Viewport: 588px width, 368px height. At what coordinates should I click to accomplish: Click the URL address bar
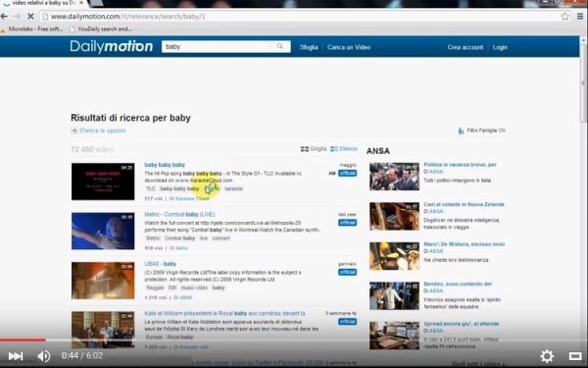point(300,17)
